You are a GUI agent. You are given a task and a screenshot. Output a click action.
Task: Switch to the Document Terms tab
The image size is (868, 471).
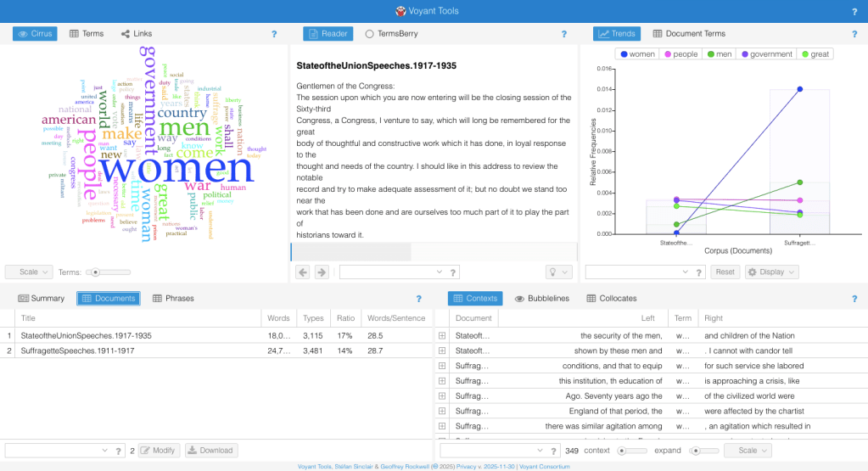[x=689, y=34]
